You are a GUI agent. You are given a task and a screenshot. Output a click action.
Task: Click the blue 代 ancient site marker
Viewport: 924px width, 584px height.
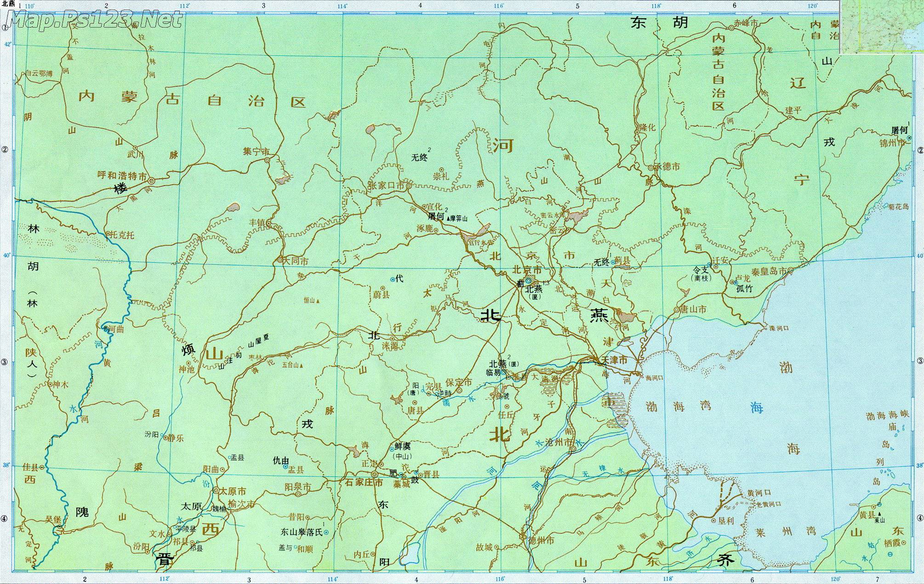click(x=392, y=279)
